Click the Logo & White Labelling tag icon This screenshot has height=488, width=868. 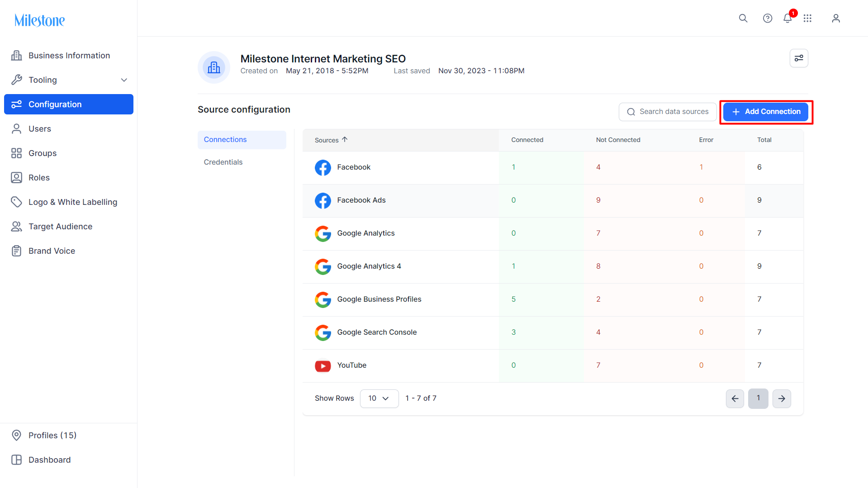17,202
